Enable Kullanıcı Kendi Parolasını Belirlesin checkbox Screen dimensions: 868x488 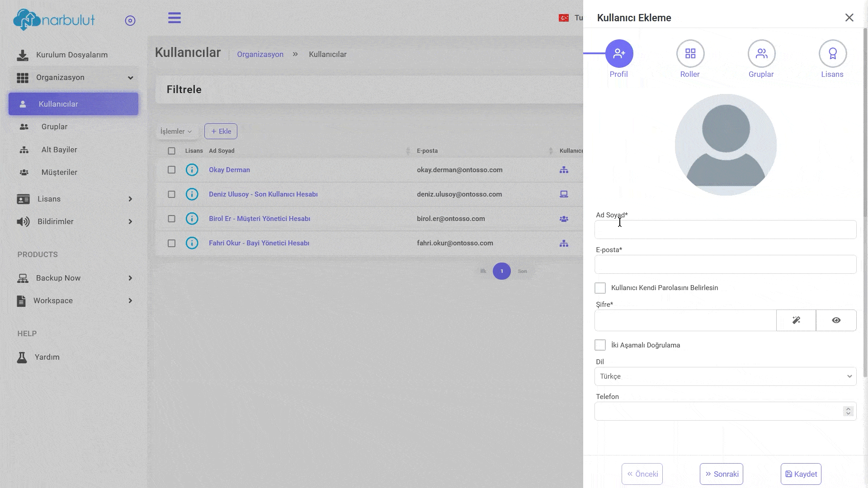click(600, 288)
